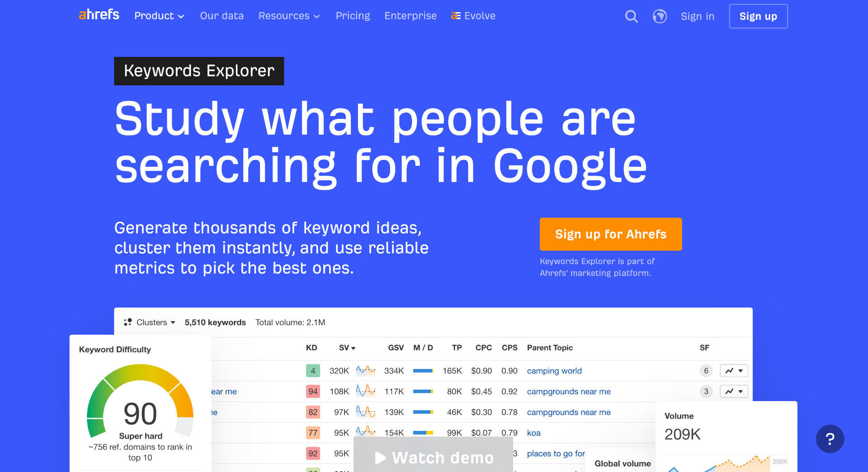Open chart dropdown for the 108K row
Screen dimensions: 868x472
734,392
